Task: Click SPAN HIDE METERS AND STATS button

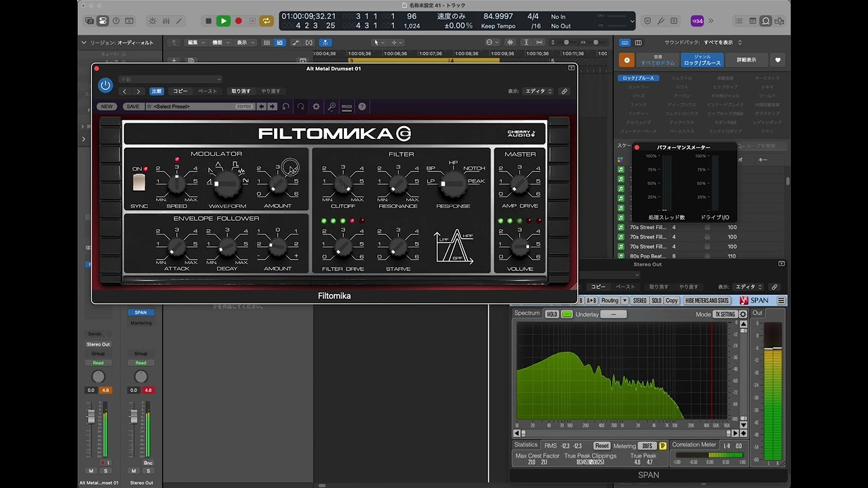Action: tap(707, 300)
